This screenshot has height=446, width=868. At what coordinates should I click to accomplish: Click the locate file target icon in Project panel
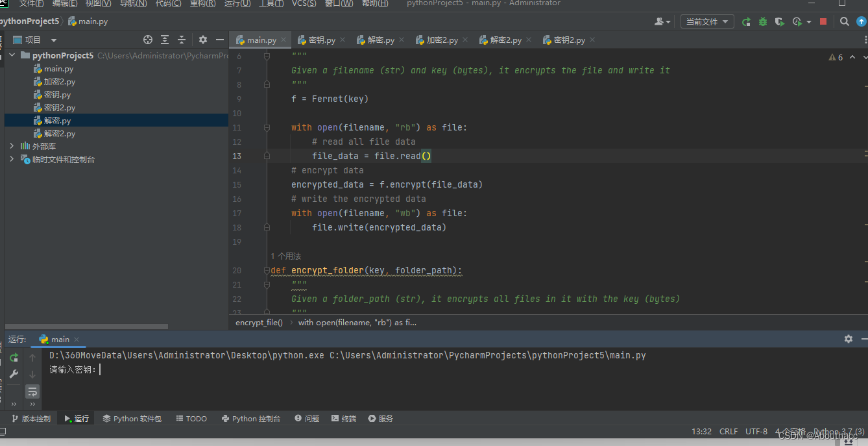click(x=148, y=40)
